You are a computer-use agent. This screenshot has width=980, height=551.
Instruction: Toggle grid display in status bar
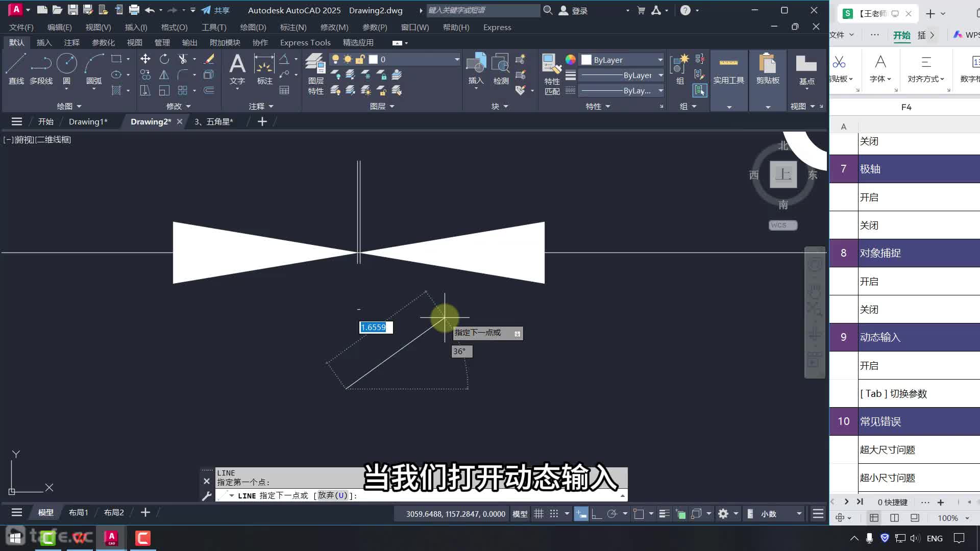point(538,514)
